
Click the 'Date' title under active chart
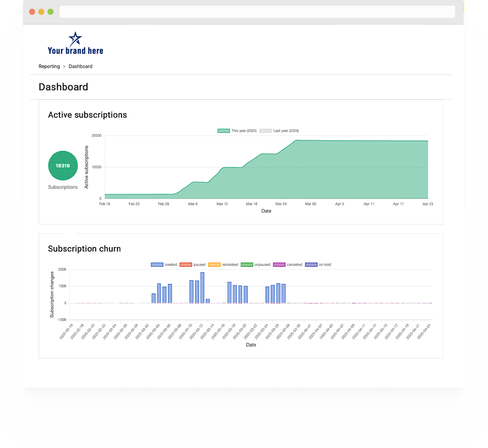tap(266, 211)
